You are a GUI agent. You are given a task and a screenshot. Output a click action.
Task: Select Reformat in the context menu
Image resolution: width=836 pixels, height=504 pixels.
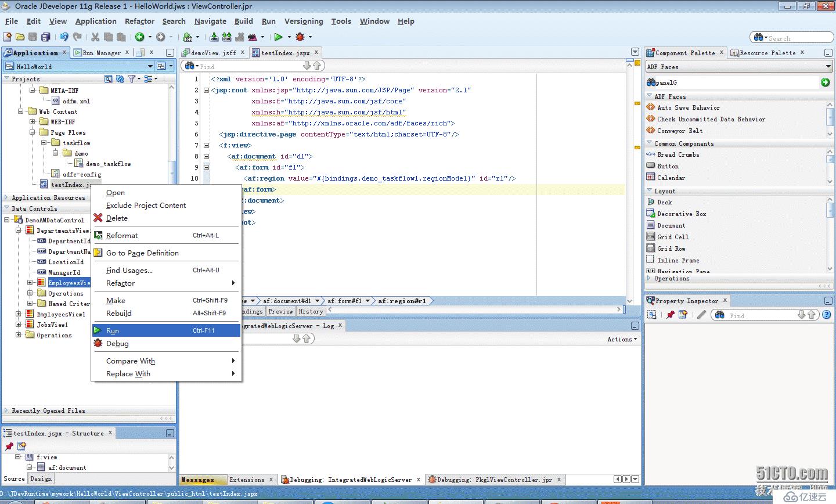(166, 235)
